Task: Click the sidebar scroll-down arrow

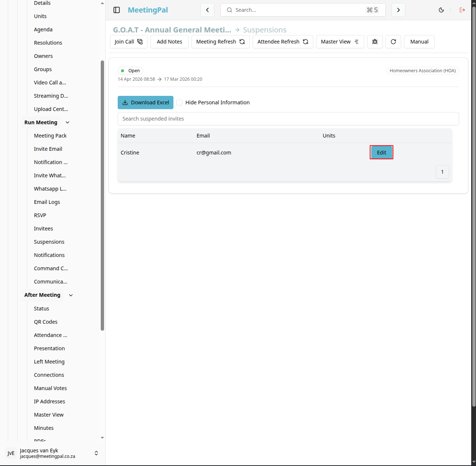Action: coord(102,438)
